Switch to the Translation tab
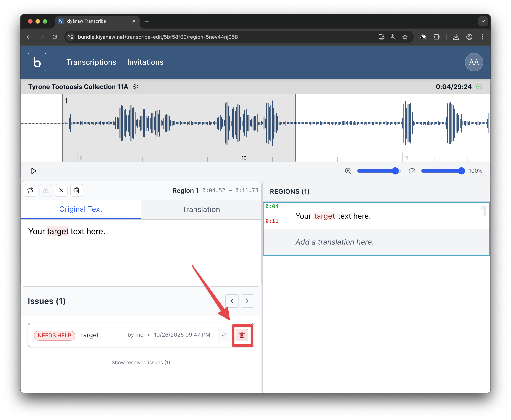This screenshot has width=511, height=420. tap(201, 209)
